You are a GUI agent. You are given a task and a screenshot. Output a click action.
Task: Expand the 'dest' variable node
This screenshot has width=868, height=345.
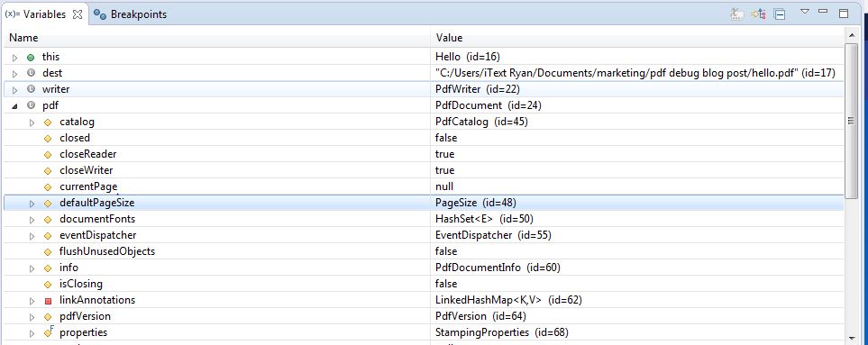[x=15, y=74]
